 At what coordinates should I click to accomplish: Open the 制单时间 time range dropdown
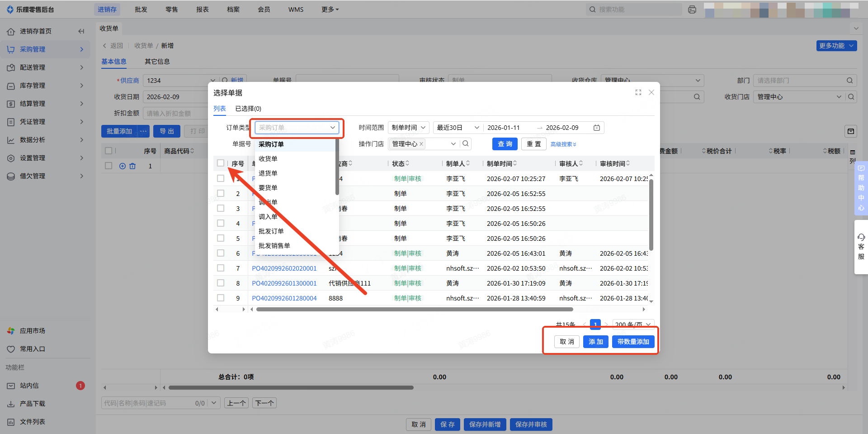pyautogui.click(x=408, y=128)
